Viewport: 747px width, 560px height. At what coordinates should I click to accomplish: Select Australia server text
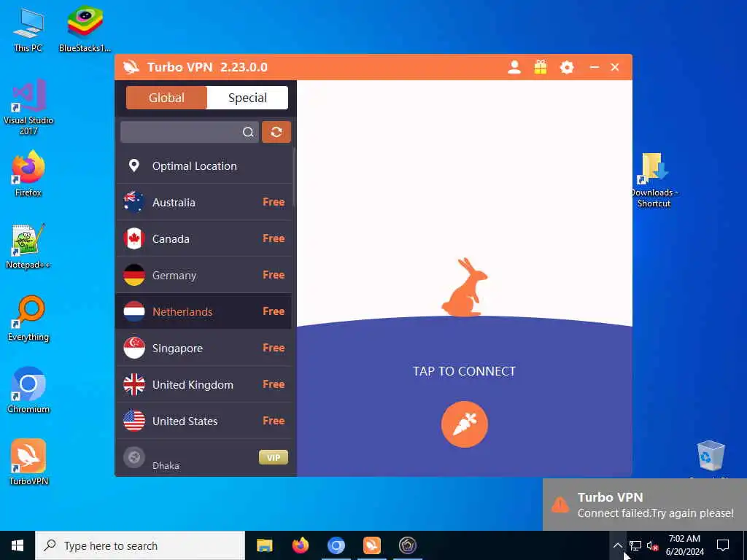174,203
